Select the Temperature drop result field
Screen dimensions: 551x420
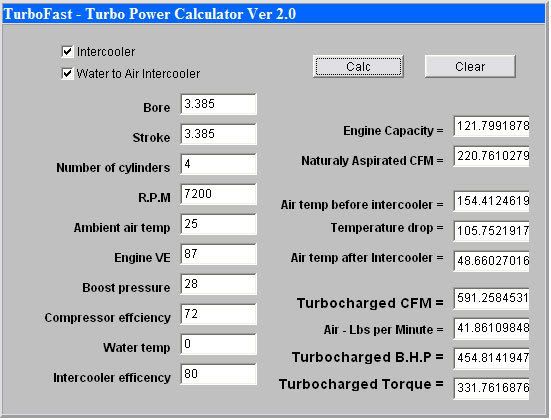coord(491,231)
